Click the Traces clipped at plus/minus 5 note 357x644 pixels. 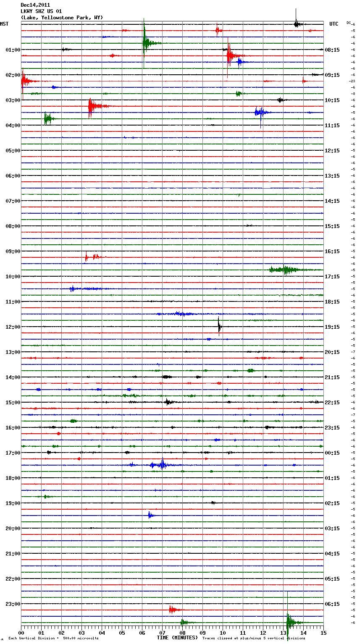pyautogui.click(x=254, y=638)
